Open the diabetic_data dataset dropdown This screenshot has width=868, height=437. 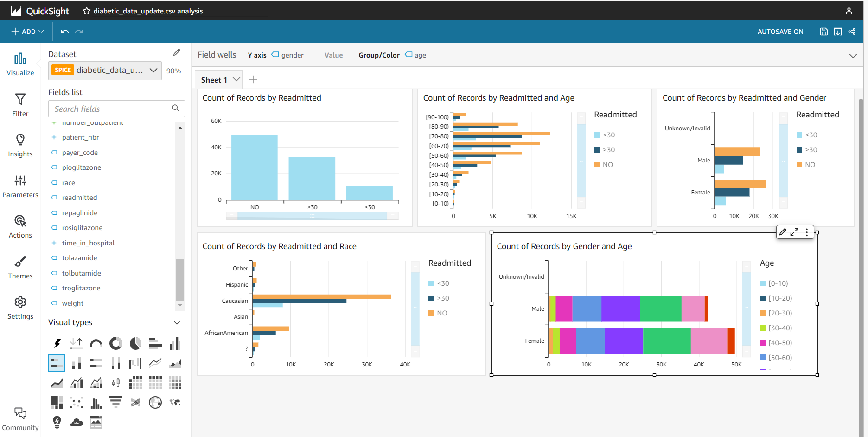[106, 71]
